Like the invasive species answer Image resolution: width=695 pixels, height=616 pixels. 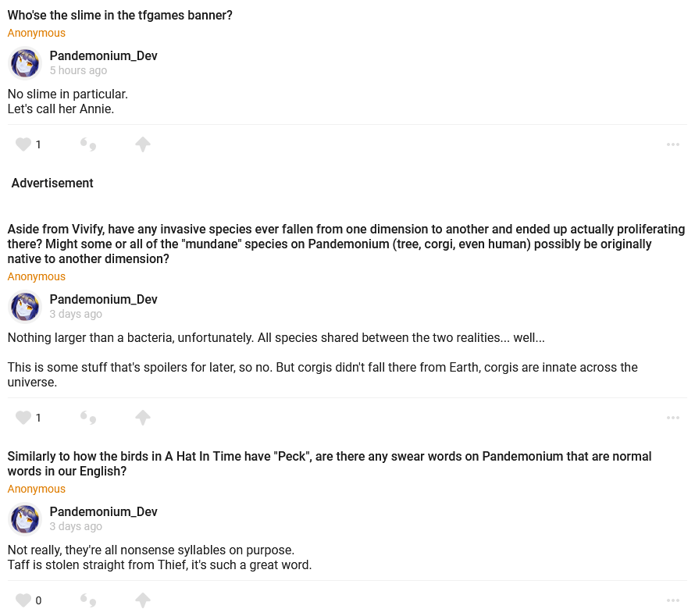(23, 418)
